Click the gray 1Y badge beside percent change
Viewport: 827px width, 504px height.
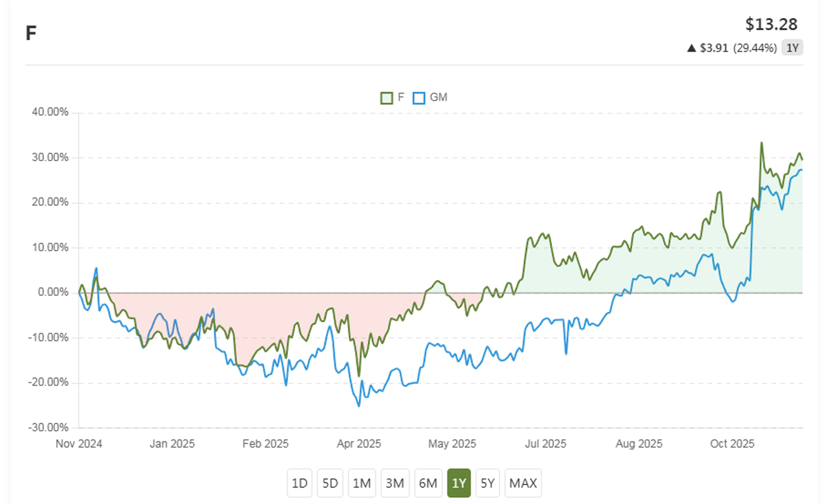(793, 48)
